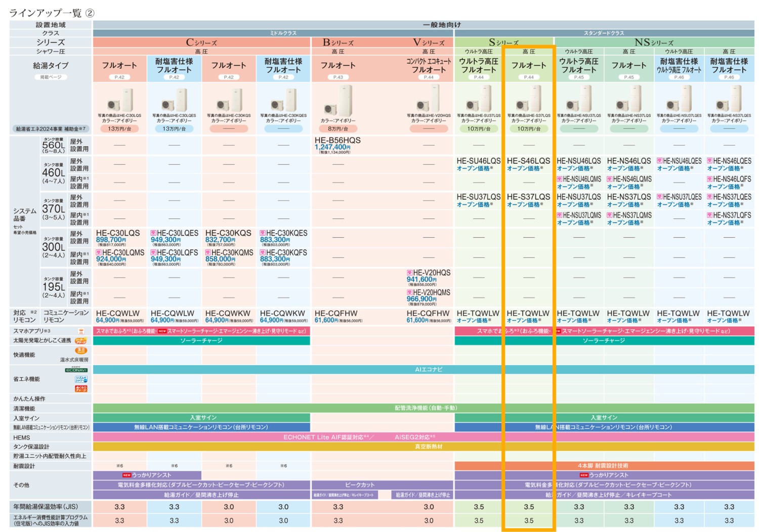The width and height of the screenshot is (759, 532).
Task: Click the ピークカット purple bar under B series
Action: point(360,485)
